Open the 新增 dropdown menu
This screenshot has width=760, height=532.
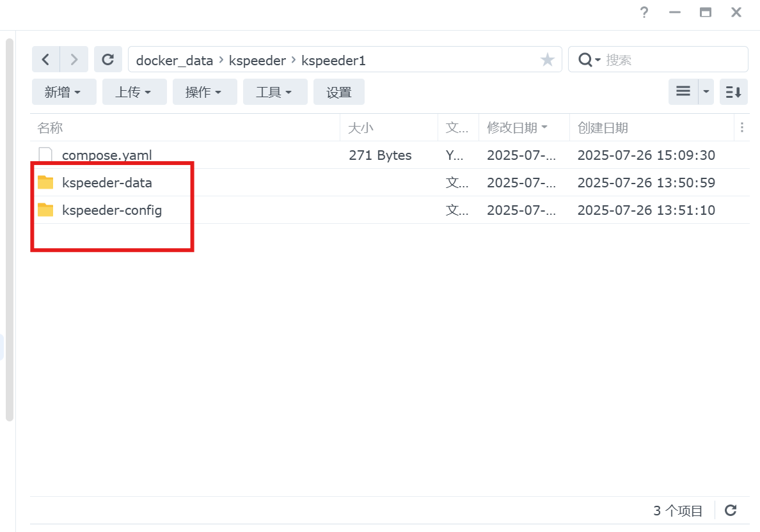63,92
